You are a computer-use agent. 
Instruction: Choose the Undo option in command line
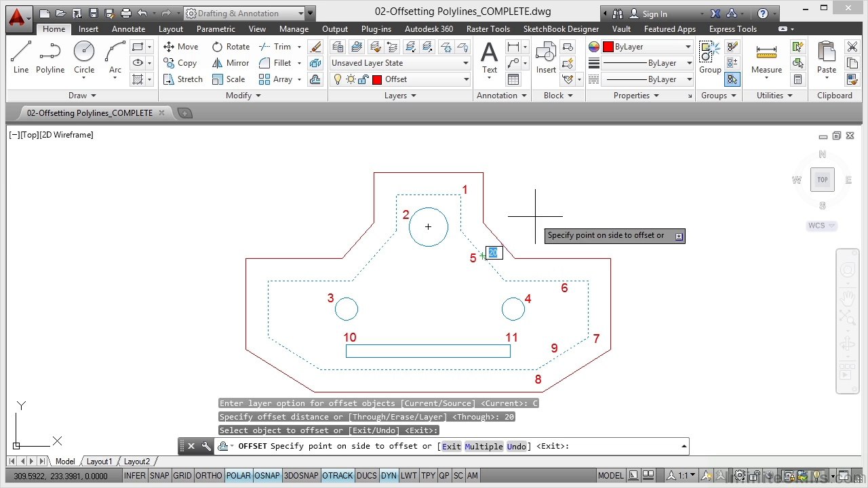click(516, 446)
